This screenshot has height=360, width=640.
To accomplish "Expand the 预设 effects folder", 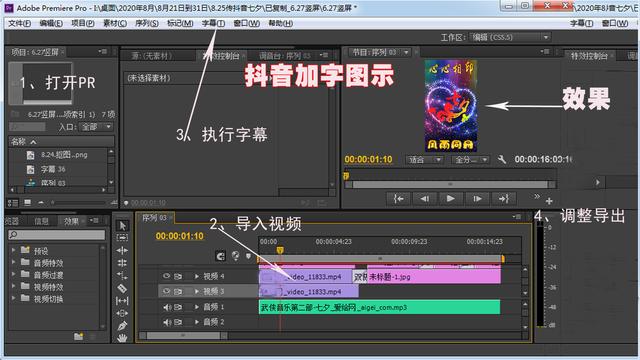I will click(13, 250).
